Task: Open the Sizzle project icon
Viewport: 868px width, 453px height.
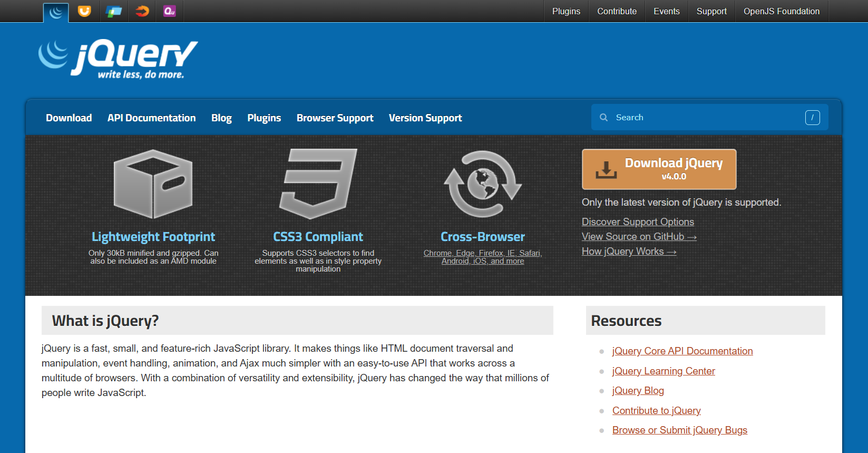Action: pyautogui.click(x=142, y=11)
